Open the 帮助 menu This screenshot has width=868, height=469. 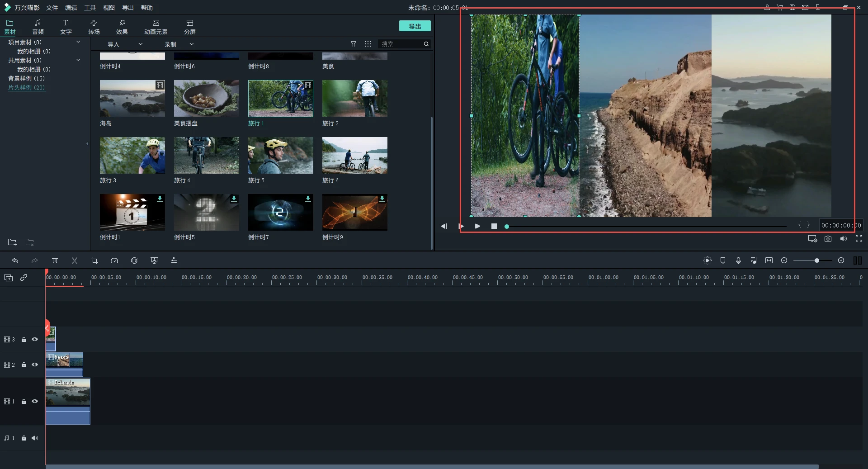[146, 8]
